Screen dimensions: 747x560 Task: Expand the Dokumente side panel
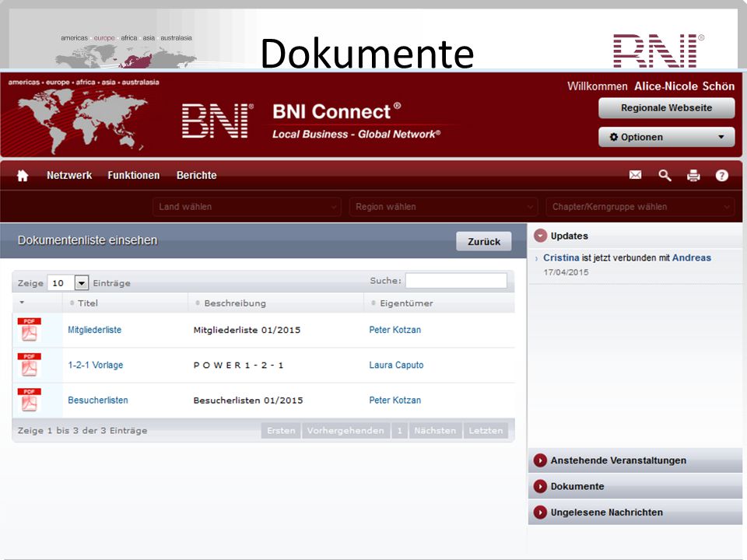click(635, 486)
